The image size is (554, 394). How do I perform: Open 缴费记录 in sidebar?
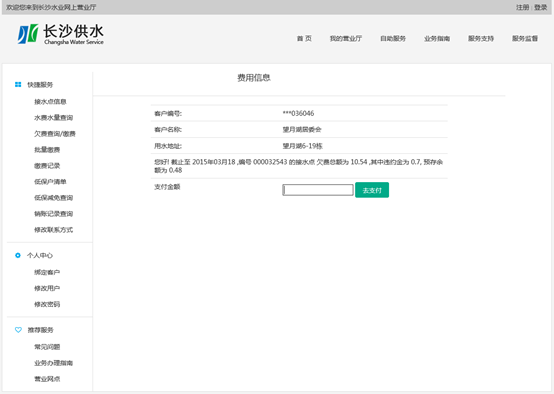point(47,166)
